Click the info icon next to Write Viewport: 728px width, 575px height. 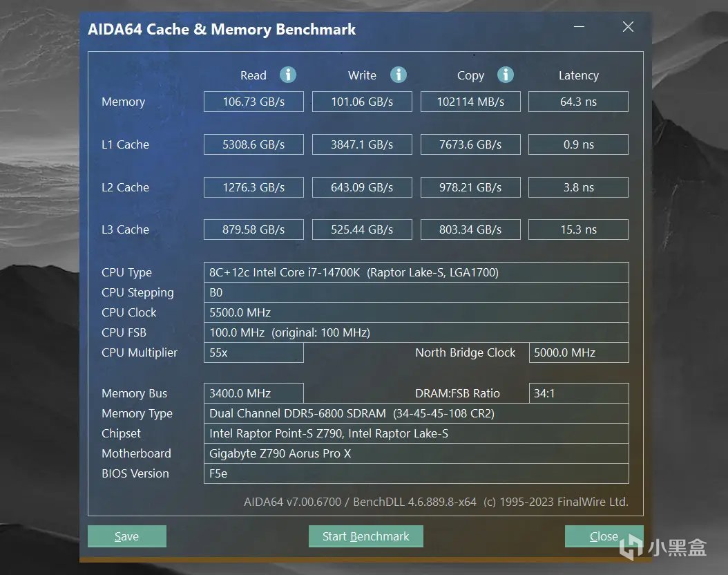tap(399, 75)
